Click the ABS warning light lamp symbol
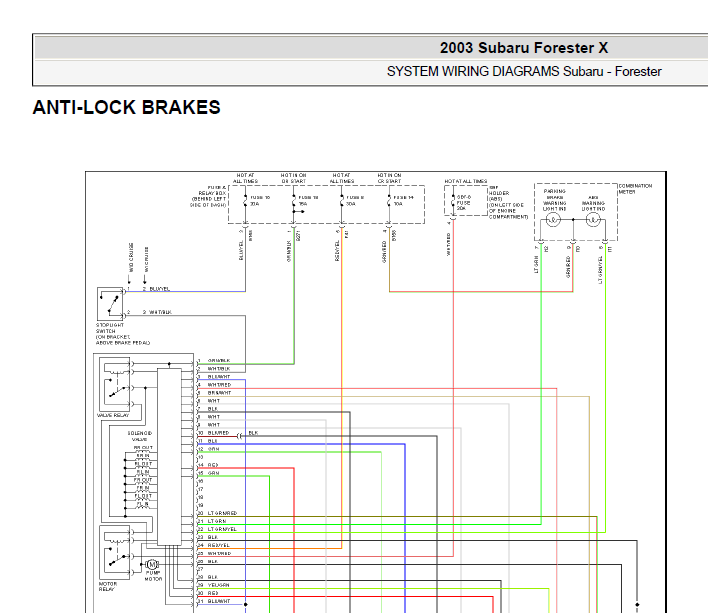The image size is (708, 613). click(593, 220)
